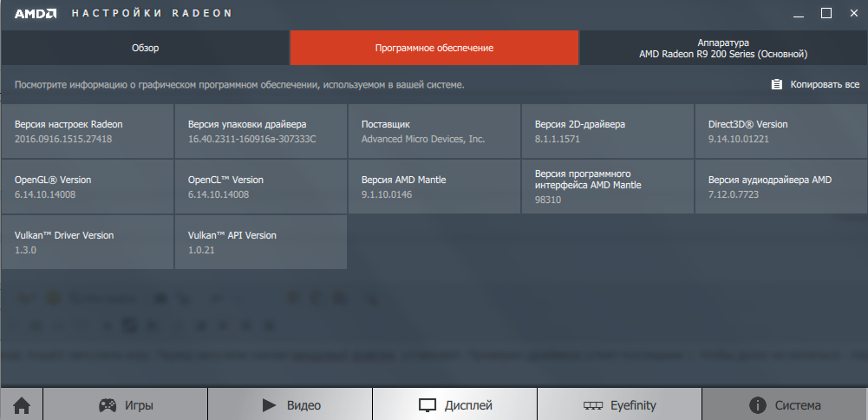This screenshot has width=868, height=420.
Task: Go to the Home screen via the house icon
Action: pos(22,405)
